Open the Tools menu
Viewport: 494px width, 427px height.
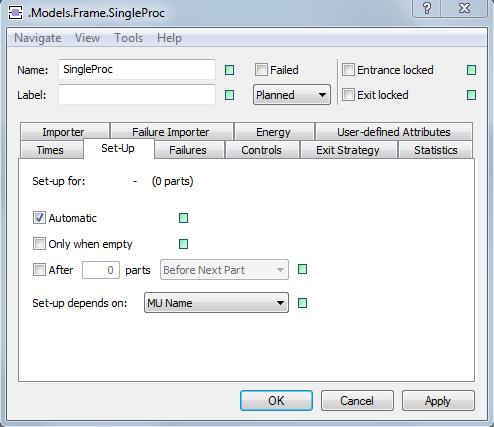click(x=128, y=38)
